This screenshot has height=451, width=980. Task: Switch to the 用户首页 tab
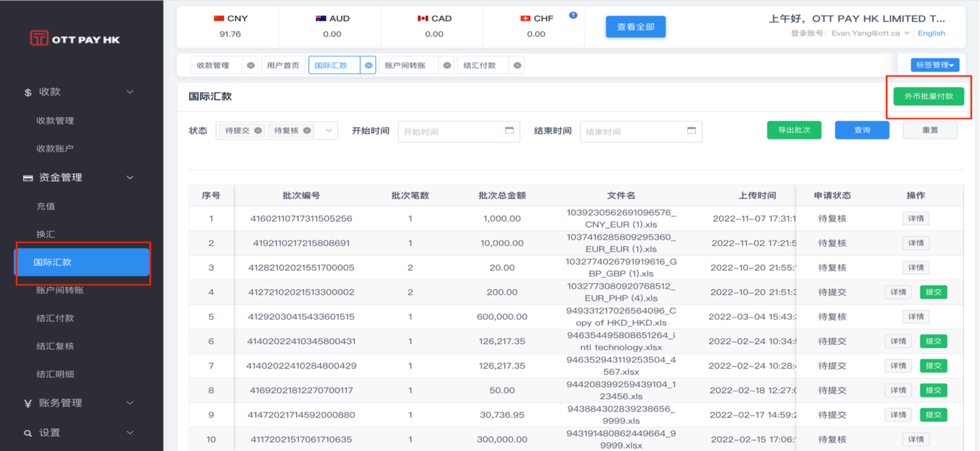pyautogui.click(x=283, y=65)
